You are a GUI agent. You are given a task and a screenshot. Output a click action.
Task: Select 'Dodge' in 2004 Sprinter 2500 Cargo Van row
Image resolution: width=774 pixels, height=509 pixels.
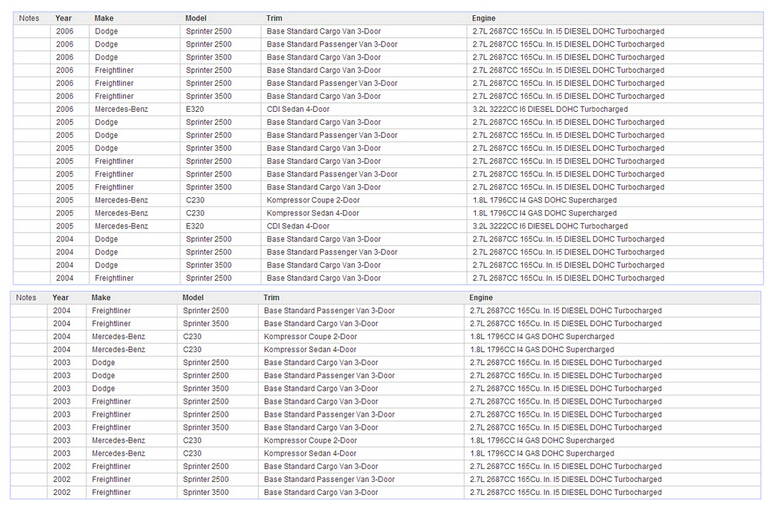pos(106,239)
